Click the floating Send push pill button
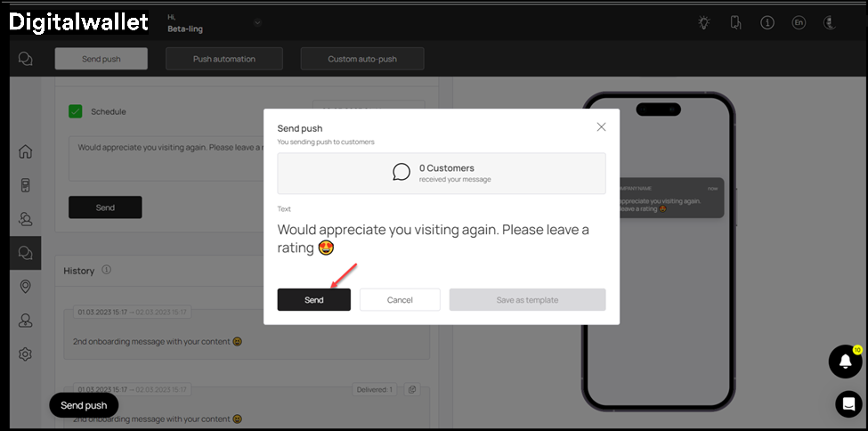 [84, 405]
